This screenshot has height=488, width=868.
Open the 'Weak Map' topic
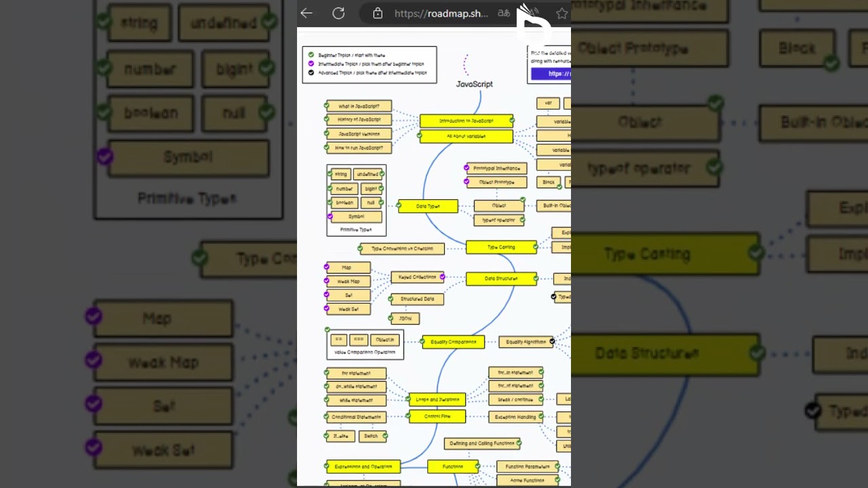(x=348, y=281)
